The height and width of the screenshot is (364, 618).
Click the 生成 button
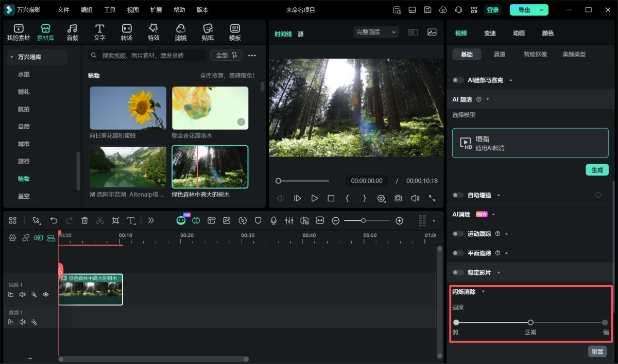click(x=597, y=170)
